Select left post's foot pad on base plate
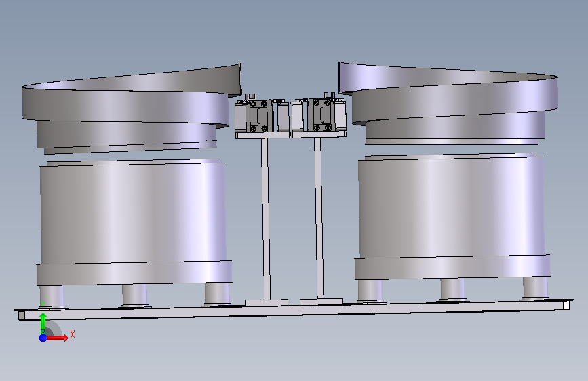This screenshot has height=381, width=588. 267,302
